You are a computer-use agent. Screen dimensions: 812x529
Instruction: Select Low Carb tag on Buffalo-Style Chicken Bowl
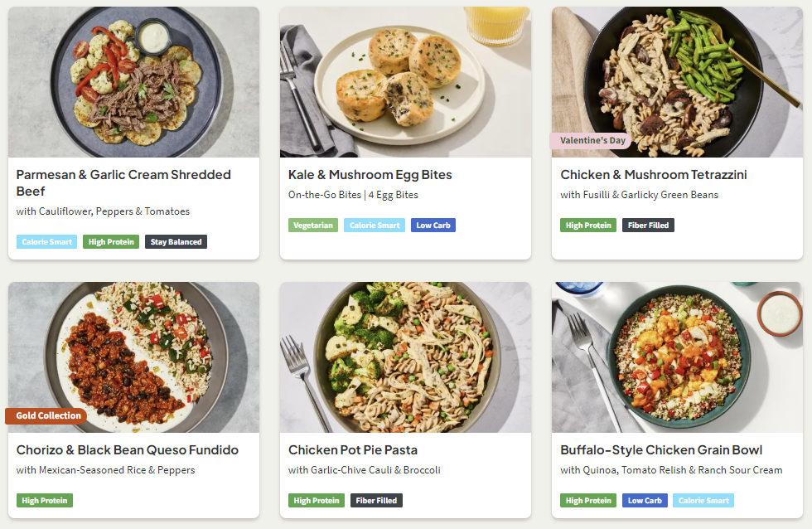pyautogui.click(x=645, y=501)
